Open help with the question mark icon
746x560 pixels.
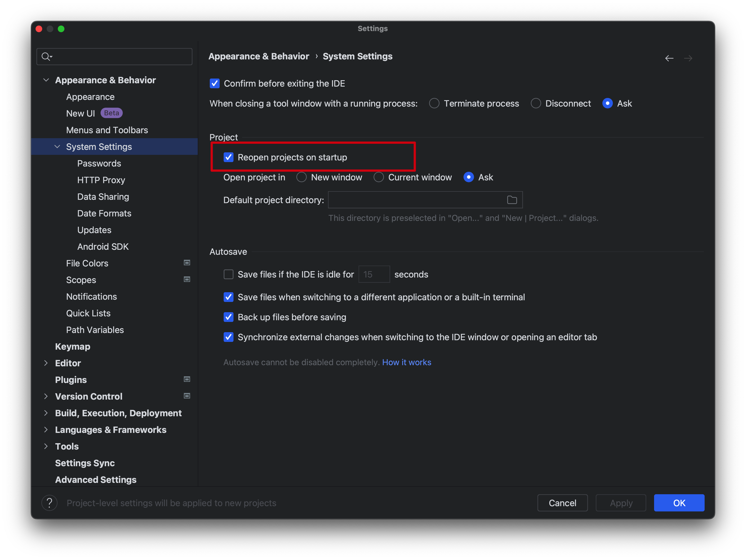[x=49, y=503]
